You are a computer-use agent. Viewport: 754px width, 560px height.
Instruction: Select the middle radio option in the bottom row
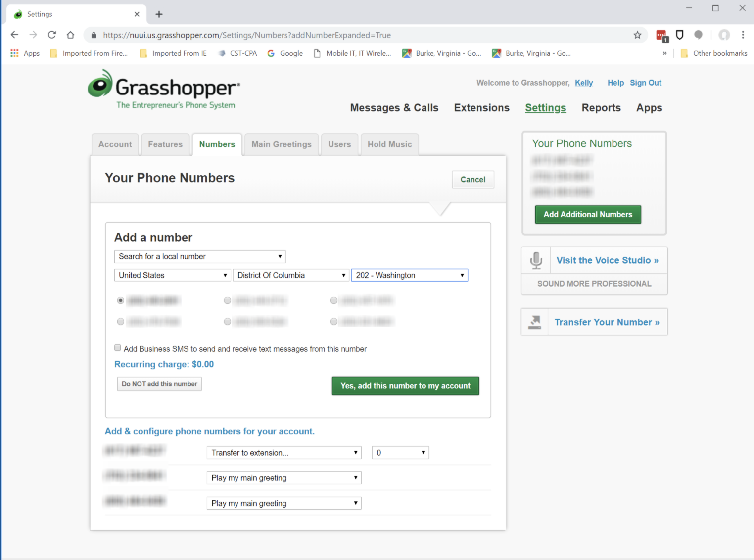coord(227,322)
